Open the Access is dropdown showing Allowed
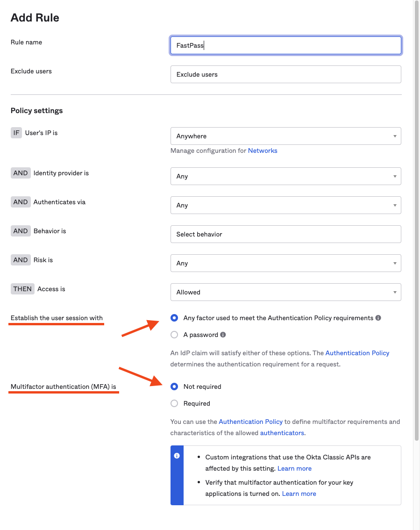 (x=285, y=292)
